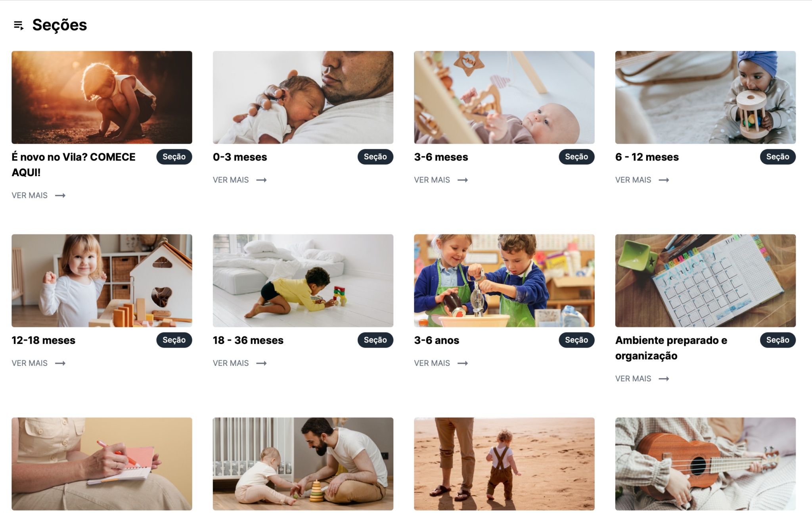Open the woman writing in notebook thumbnail
Screen dimensions: 812x513
pyautogui.click(x=102, y=464)
